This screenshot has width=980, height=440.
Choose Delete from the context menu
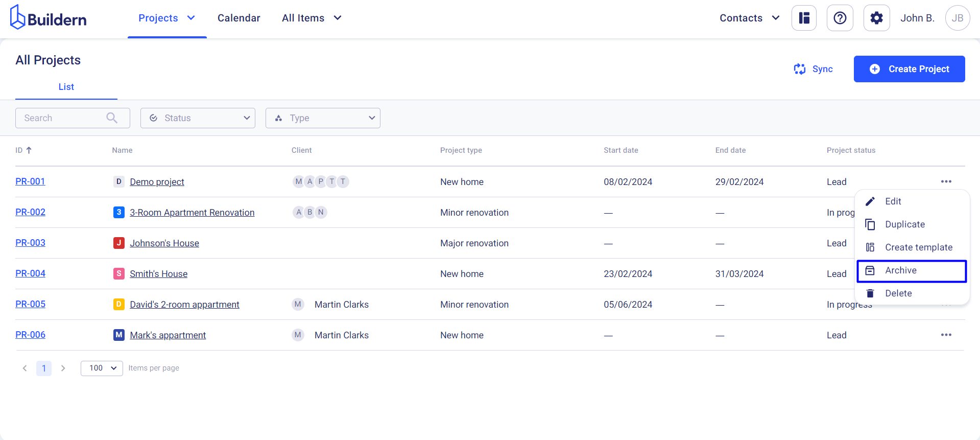pos(912,293)
